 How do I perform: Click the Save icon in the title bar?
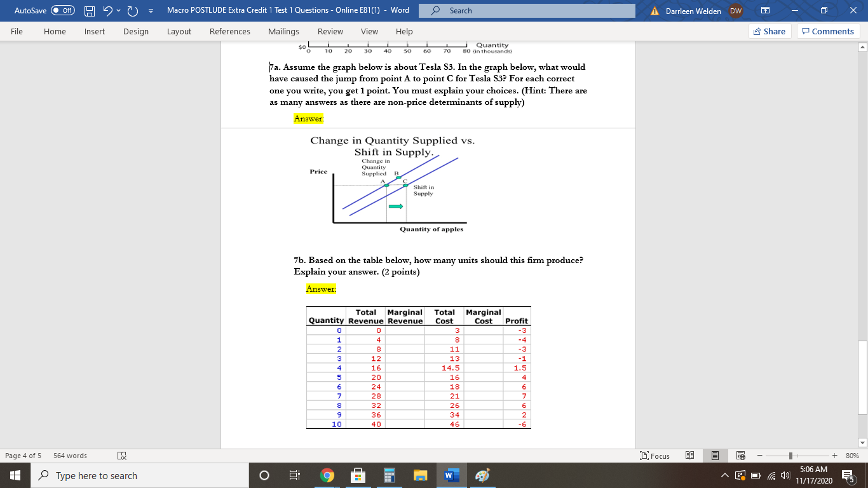90,11
